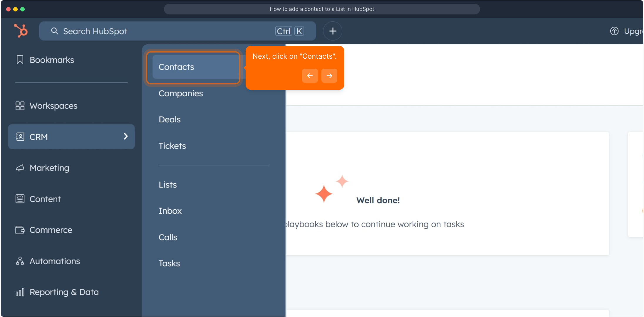Screen dimensions: 644x317
Task: Click the Bookmarks ribbon icon
Action: (x=20, y=60)
